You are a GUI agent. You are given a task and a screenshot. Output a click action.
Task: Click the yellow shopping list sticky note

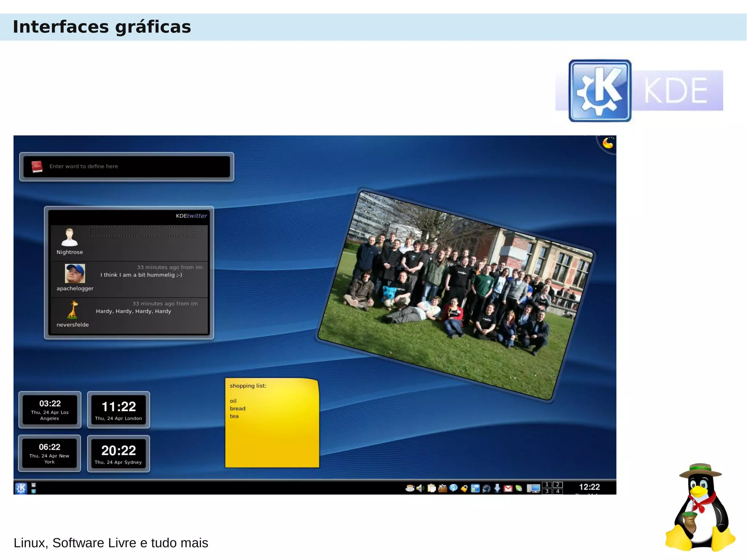272,423
